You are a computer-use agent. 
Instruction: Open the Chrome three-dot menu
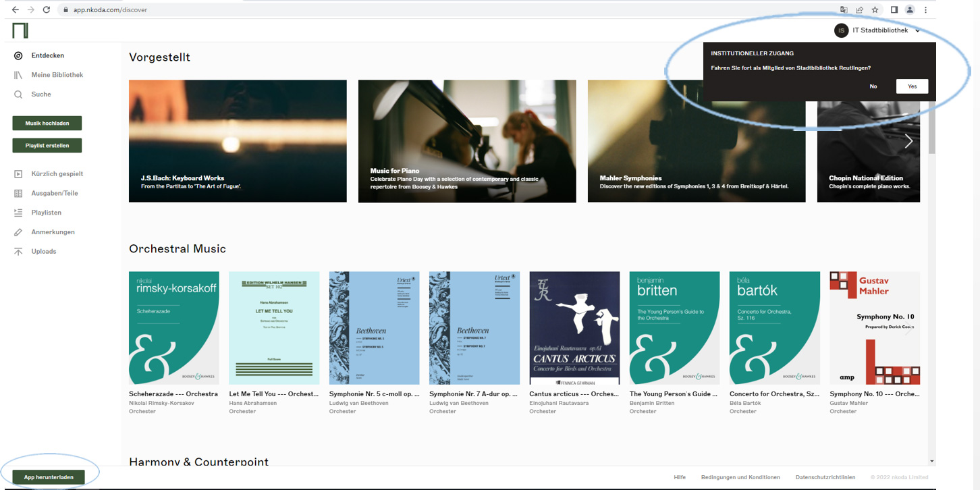[x=925, y=10]
